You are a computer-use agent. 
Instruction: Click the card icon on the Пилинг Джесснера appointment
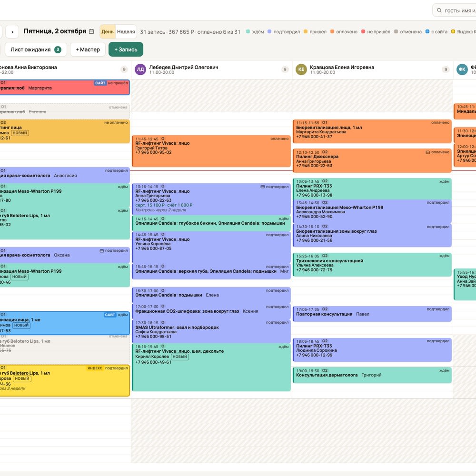coord(428,152)
